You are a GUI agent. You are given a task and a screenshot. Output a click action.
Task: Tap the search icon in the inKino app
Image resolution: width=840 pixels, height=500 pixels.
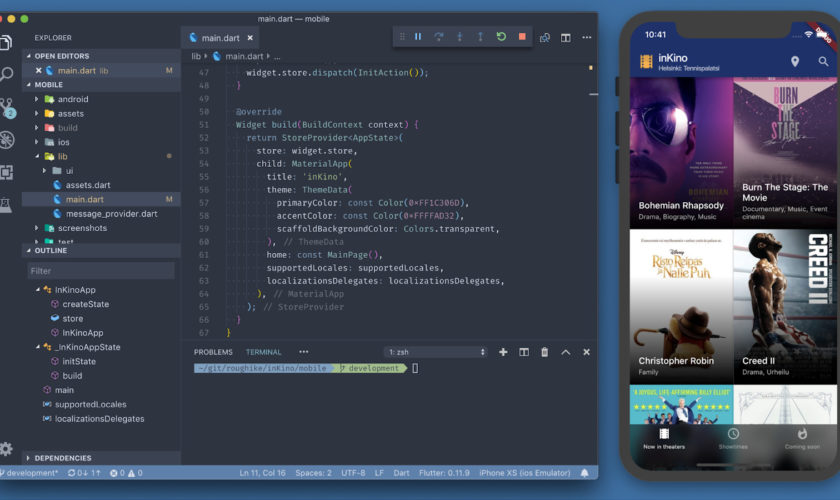[823, 62]
